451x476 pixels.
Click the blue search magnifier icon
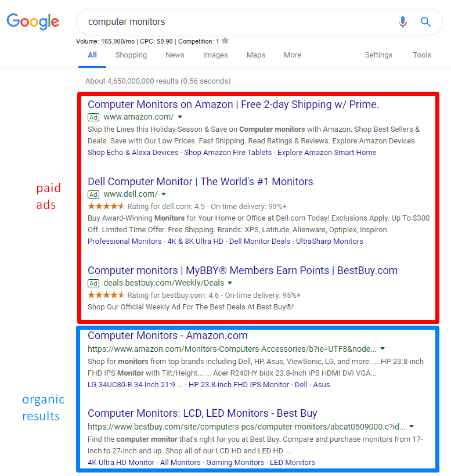coord(426,22)
